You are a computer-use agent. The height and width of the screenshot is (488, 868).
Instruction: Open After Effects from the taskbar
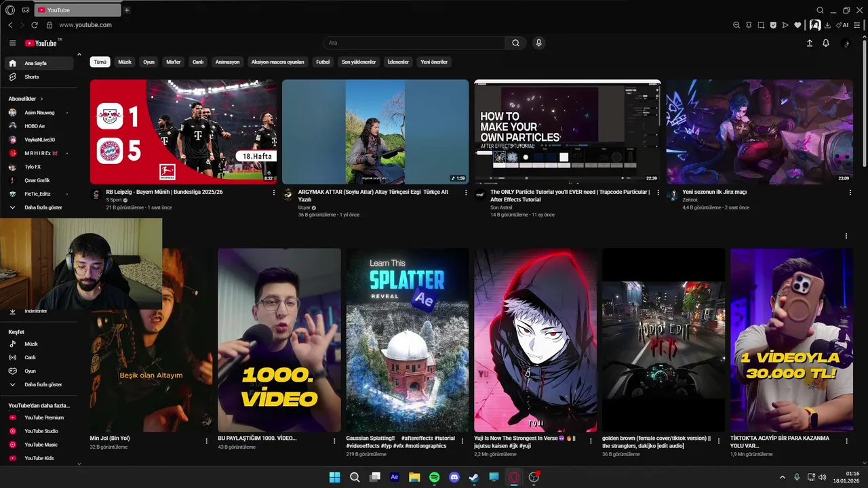tap(395, 477)
